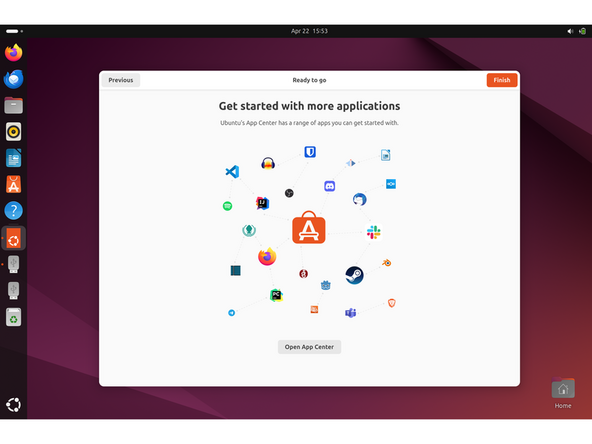Click the App Center description subtitle
The height and width of the screenshot is (444, 592).
point(309,123)
